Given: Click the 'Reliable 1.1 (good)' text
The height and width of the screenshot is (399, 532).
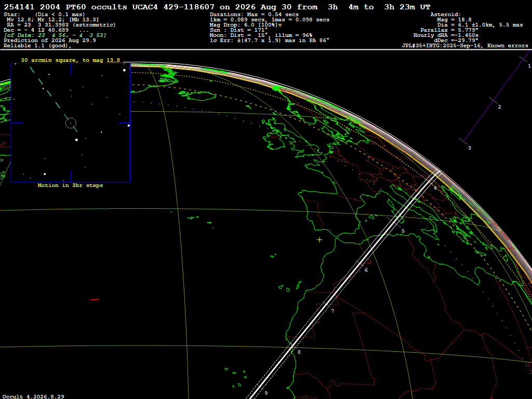Looking at the screenshot, I should click(x=37, y=46).
